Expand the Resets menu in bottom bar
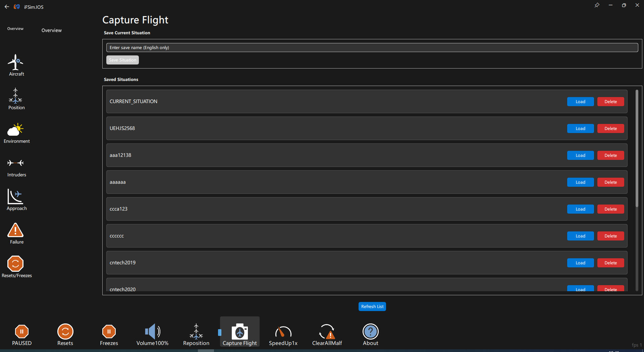 (x=65, y=332)
